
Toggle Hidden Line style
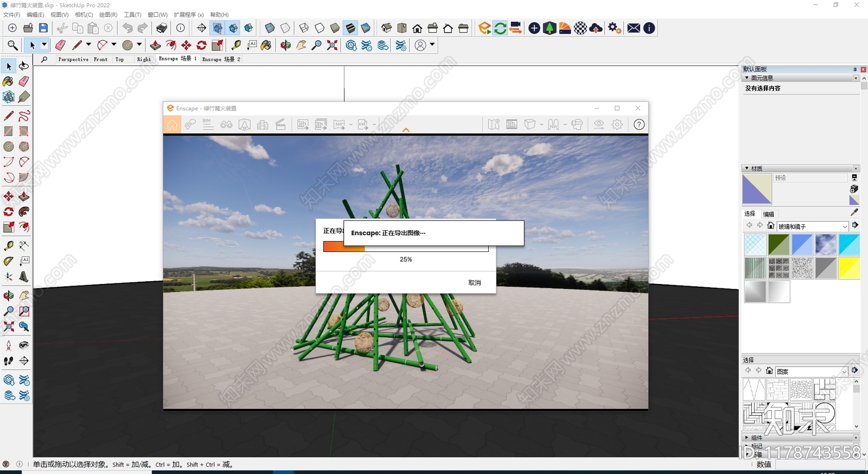coord(320,28)
